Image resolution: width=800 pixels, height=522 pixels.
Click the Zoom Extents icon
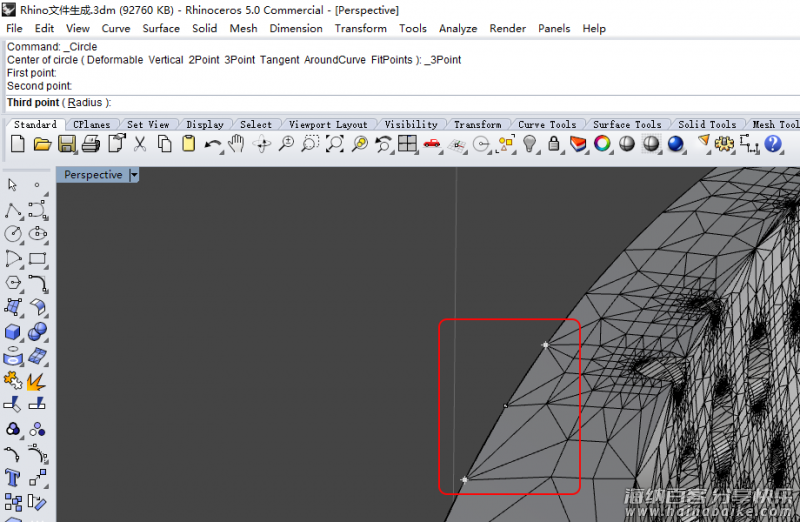335,144
